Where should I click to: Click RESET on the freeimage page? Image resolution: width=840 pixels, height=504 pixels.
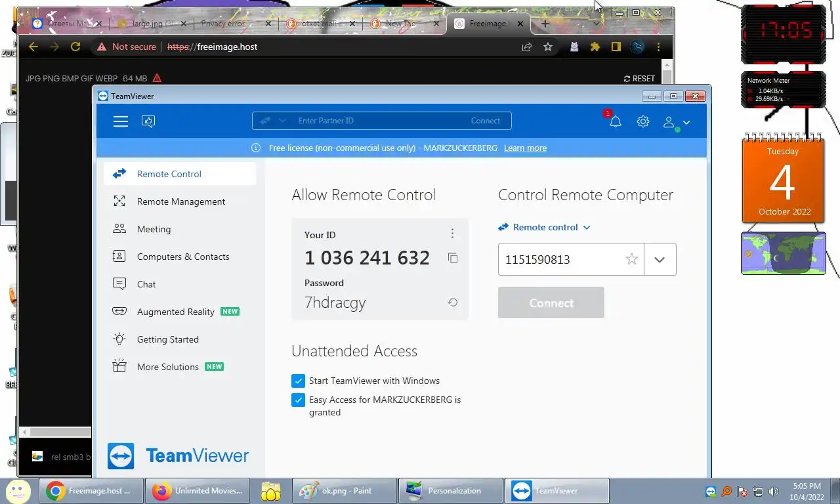click(639, 78)
